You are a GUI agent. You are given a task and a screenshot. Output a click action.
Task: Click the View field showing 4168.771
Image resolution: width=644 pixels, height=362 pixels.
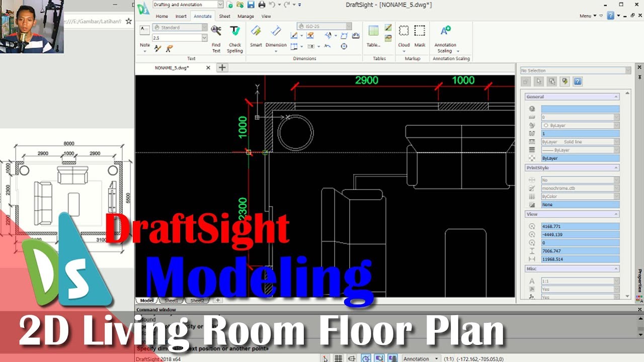(580, 226)
